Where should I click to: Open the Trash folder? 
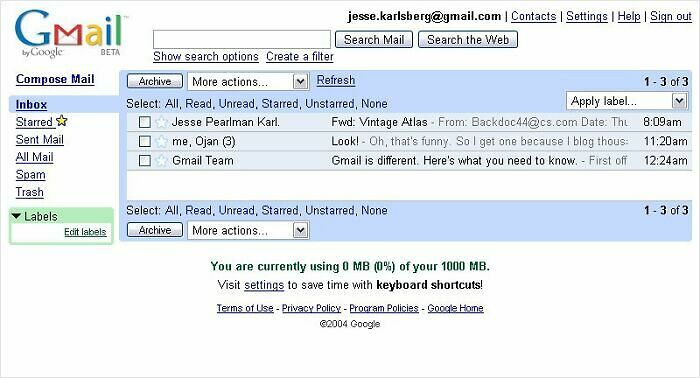click(29, 192)
